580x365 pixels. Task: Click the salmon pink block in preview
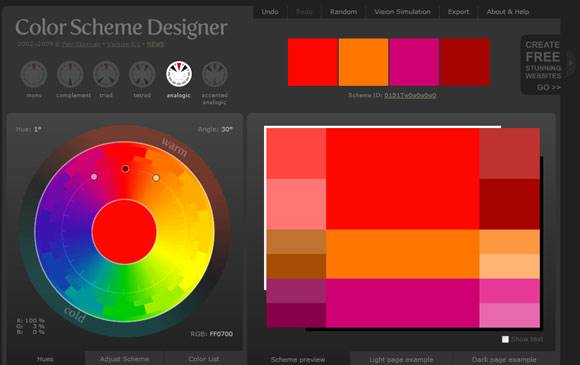pyautogui.click(x=296, y=204)
